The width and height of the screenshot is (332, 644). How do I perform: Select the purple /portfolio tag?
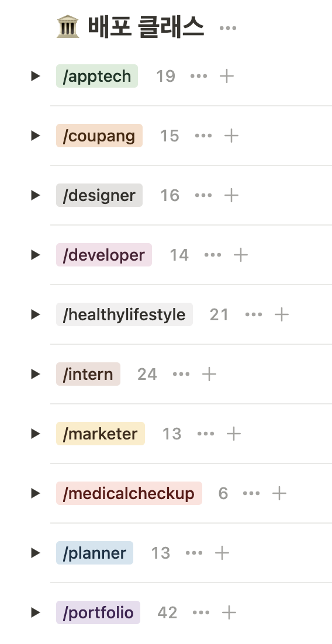coord(98,613)
